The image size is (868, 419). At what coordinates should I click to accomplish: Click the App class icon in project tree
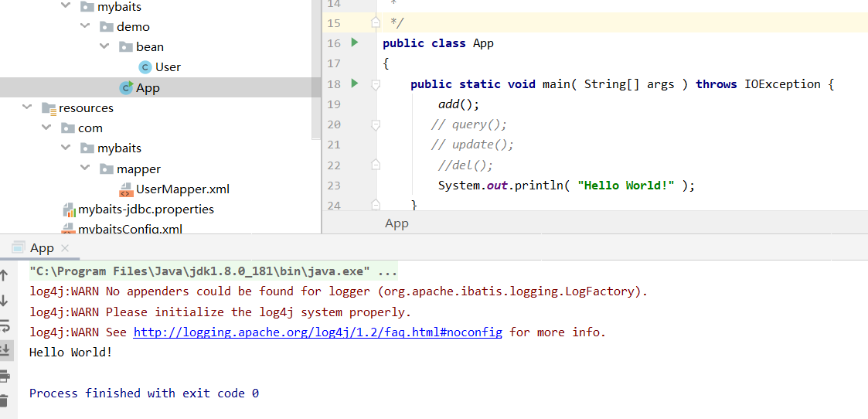click(126, 87)
